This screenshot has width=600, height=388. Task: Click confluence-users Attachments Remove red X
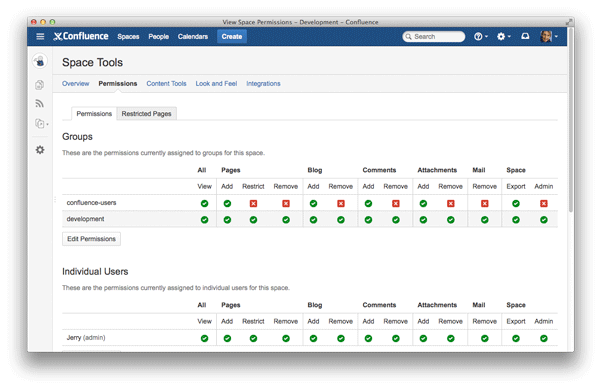tap(451, 204)
